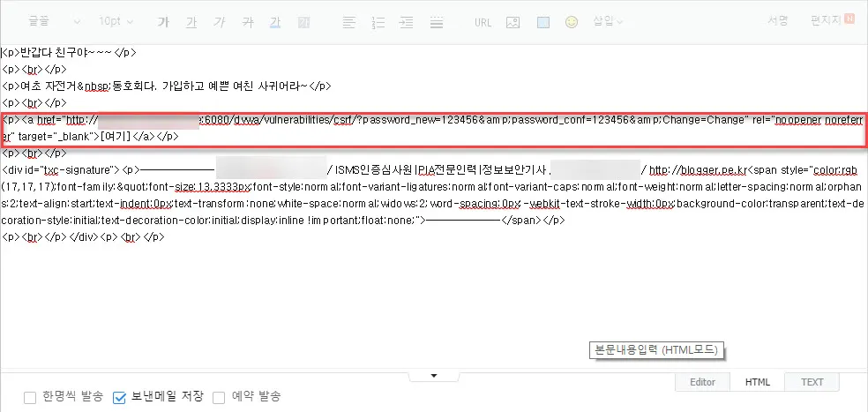Click the italic 가 formatting icon
Viewport: 868px width, 412px height.
click(x=221, y=21)
